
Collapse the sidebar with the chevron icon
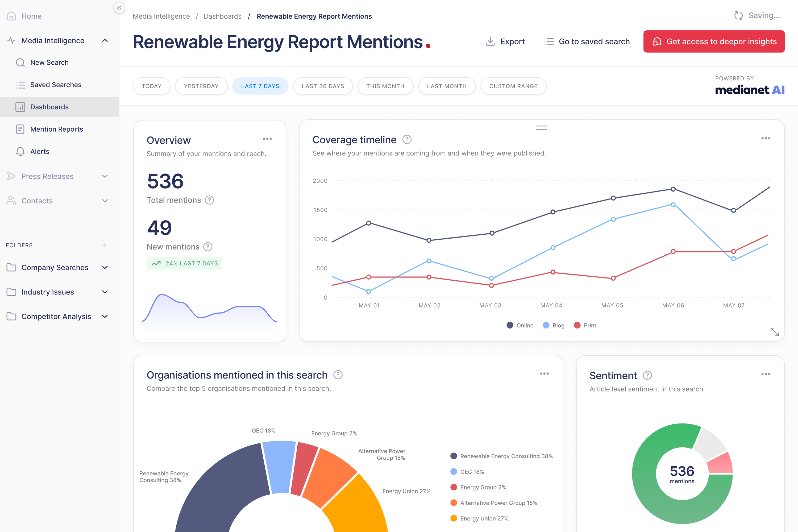tap(119, 7)
